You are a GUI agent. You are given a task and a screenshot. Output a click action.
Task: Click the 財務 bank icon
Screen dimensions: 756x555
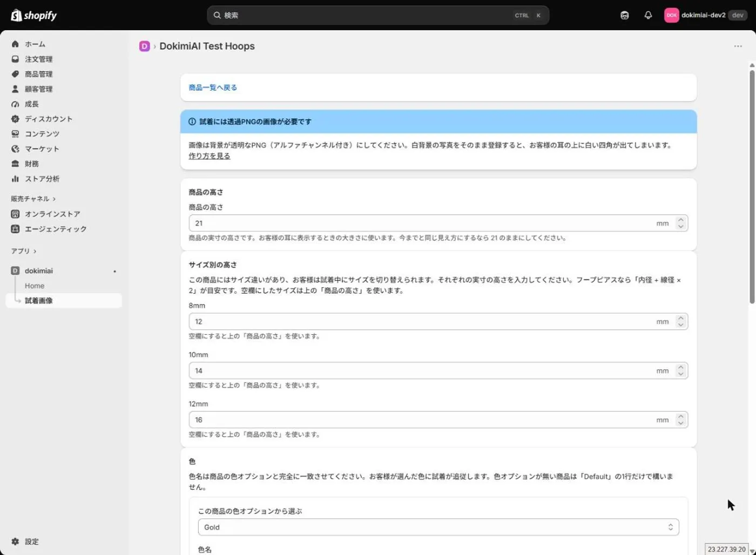[15, 164]
